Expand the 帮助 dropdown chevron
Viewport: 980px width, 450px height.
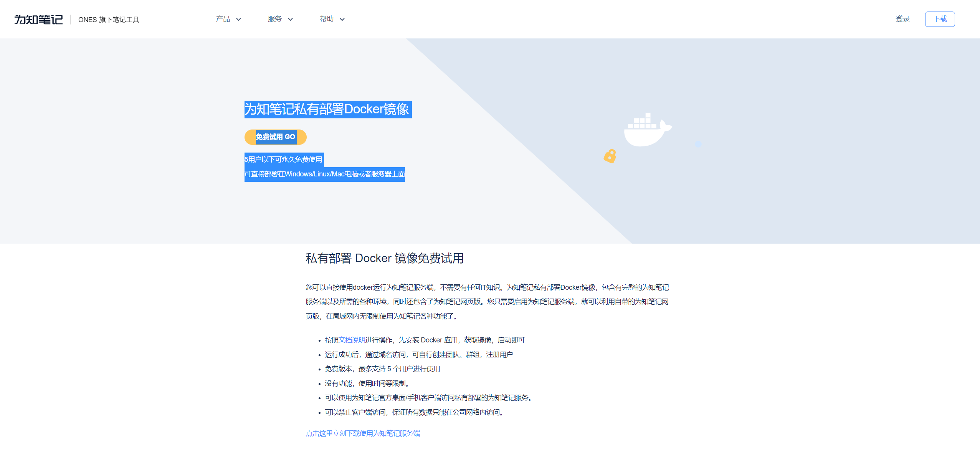click(342, 19)
